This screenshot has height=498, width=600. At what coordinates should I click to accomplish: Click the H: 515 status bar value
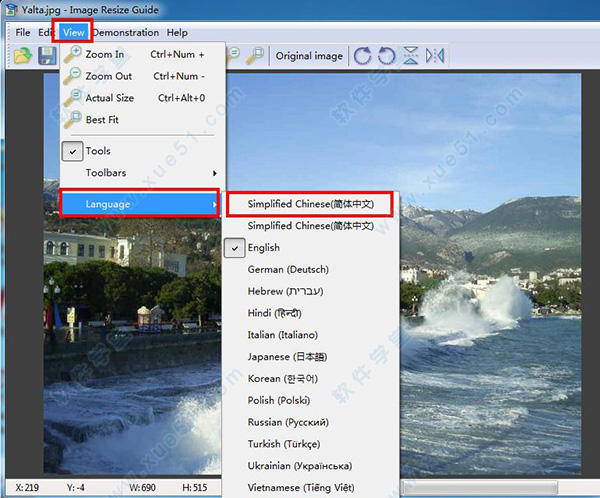point(194,488)
